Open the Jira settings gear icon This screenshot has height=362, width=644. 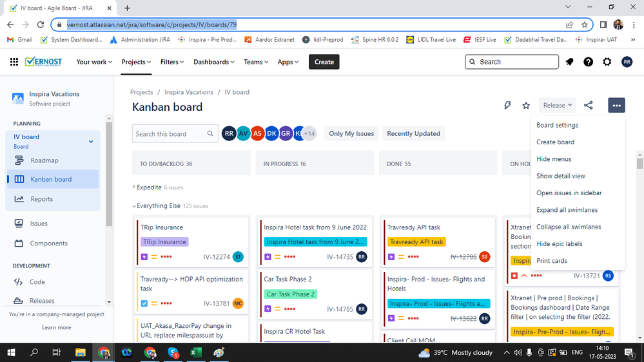[607, 62]
